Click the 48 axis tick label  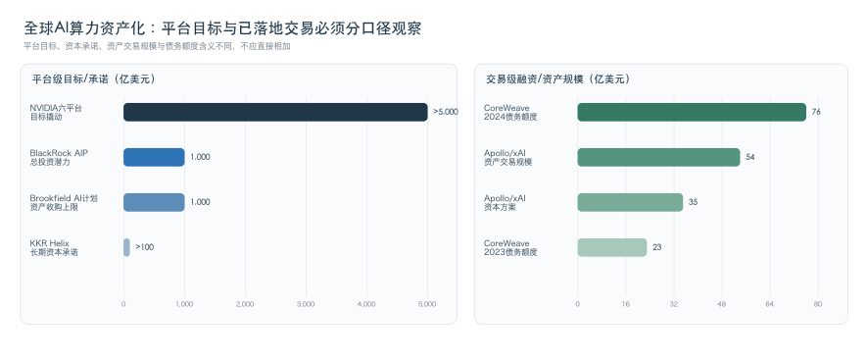(x=722, y=304)
